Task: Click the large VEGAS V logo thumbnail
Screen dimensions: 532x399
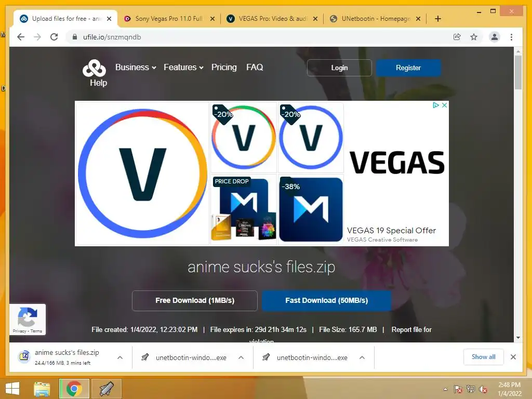Action: 142,173
